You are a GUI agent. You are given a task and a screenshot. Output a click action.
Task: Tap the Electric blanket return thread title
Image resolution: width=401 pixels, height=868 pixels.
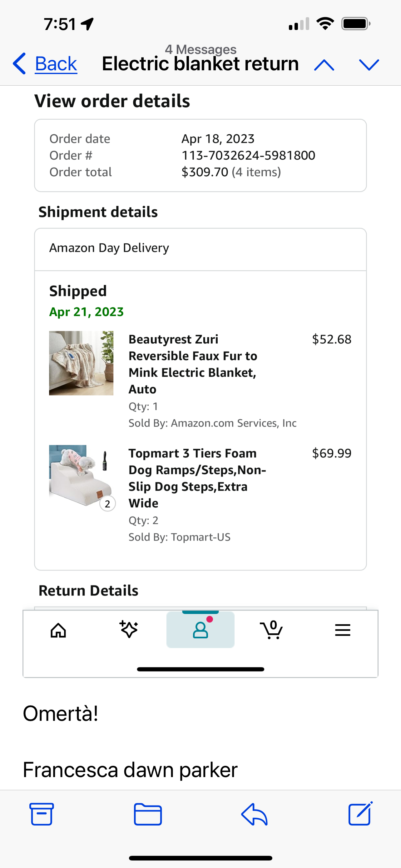(x=200, y=64)
